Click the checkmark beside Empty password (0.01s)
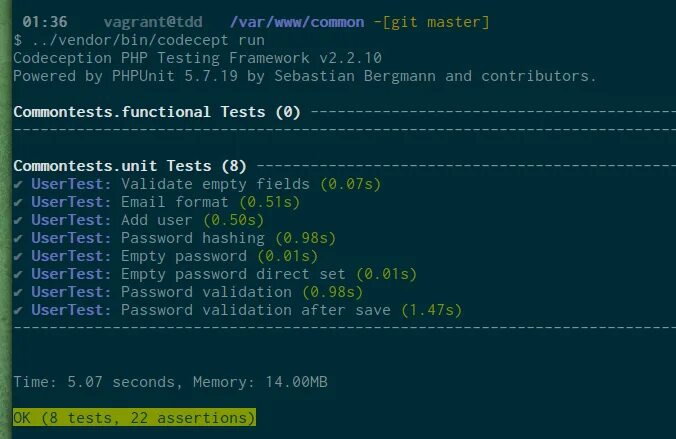This screenshot has width=676, height=439. tap(18, 257)
